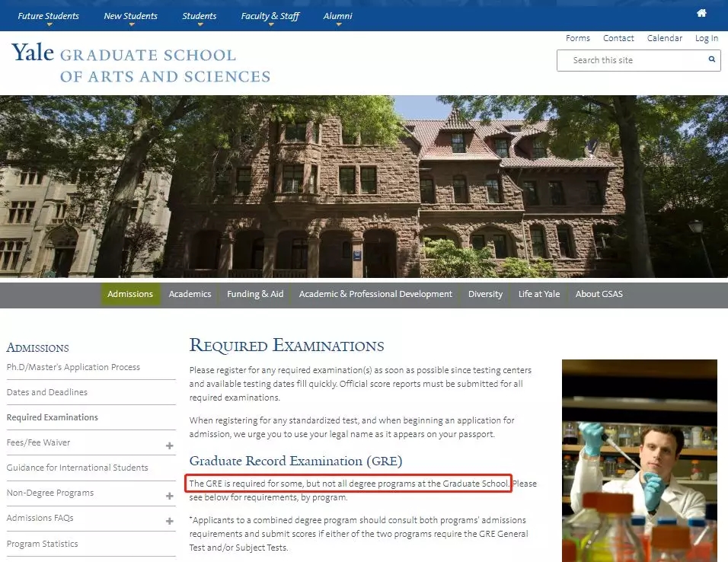728x562 pixels.
Task: Expand the Fees/Fee Waiver section
Action: tap(169, 445)
